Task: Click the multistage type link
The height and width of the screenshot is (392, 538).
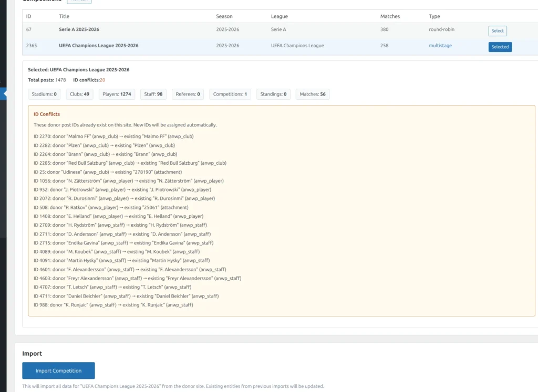Action: [x=440, y=46]
